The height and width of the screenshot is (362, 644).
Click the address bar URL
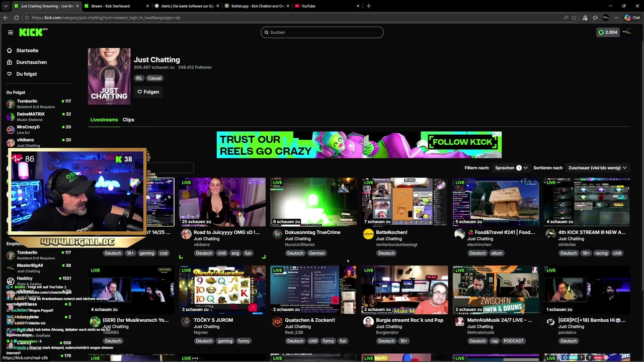click(x=106, y=18)
